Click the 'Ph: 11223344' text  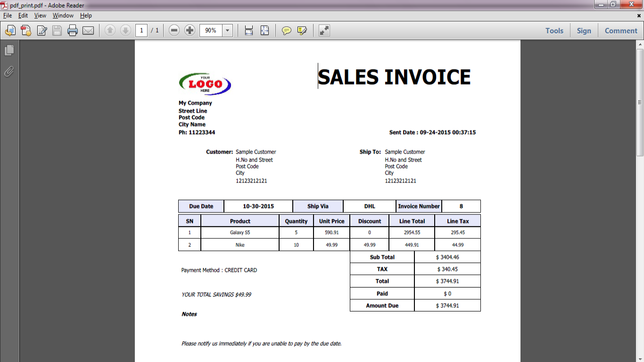coord(197,132)
